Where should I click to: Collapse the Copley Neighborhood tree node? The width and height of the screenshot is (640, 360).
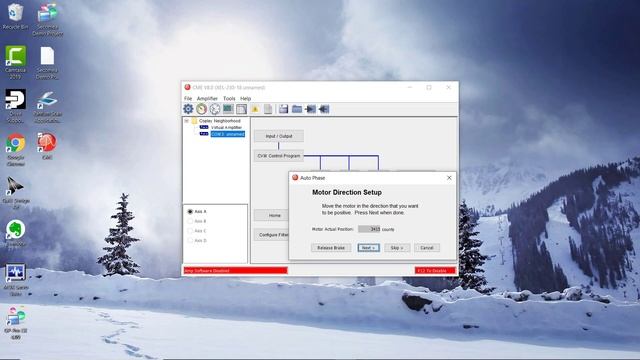coord(187,121)
